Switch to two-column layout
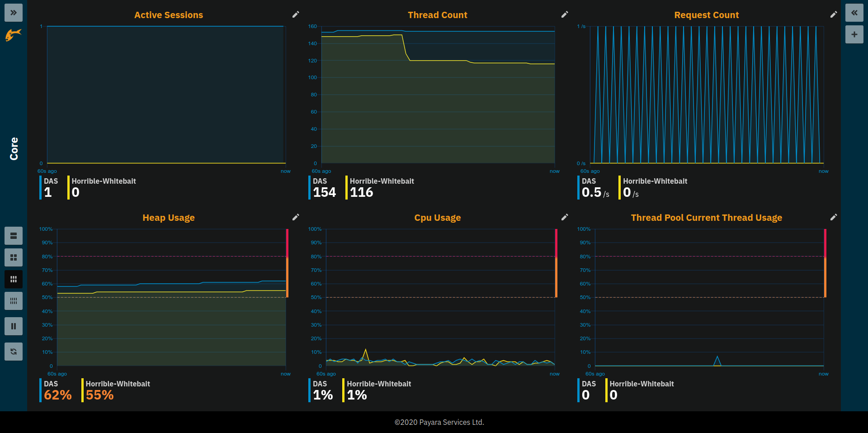Image resolution: width=868 pixels, height=433 pixels. click(14, 257)
